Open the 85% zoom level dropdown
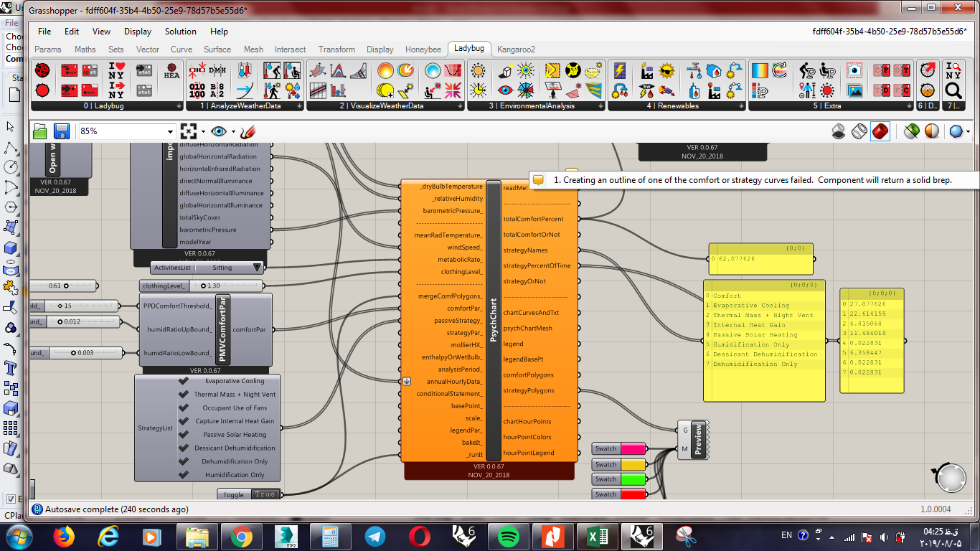Viewport: 980px width, 551px height. (x=170, y=132)
